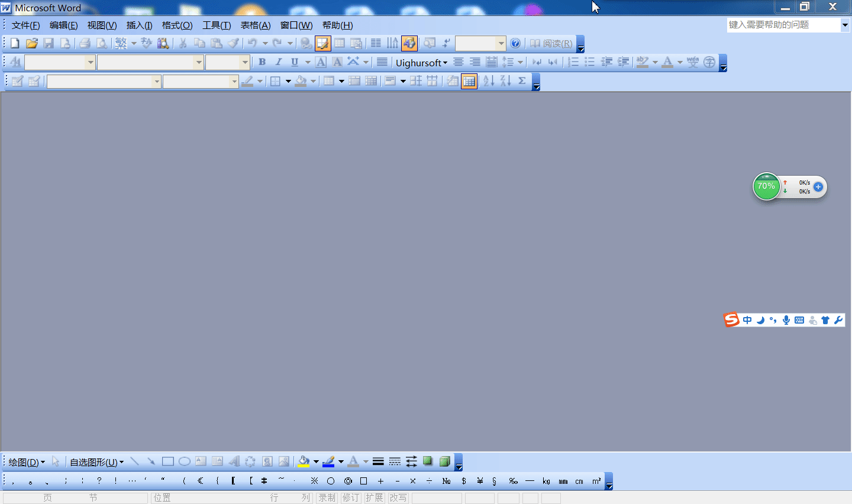Click the Print Preview magnifier icon
The height and width of the screenshot is (504, 852).
[102, 43]
